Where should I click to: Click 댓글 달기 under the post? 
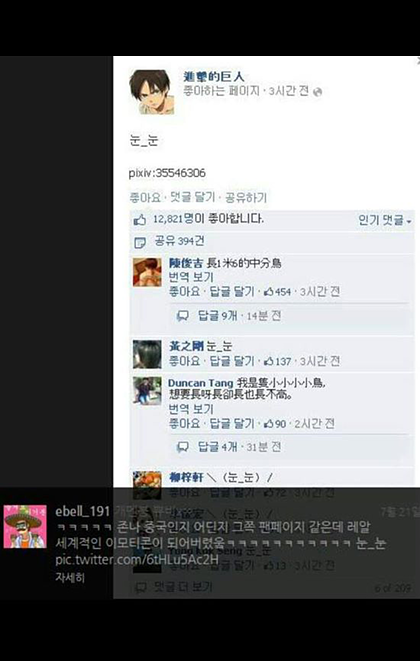click(x=192, y=197)
